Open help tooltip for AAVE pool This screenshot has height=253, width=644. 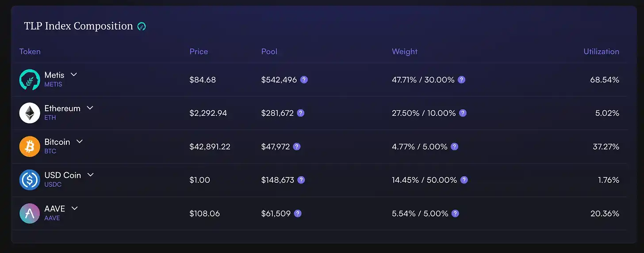click(x=298, y=214)
